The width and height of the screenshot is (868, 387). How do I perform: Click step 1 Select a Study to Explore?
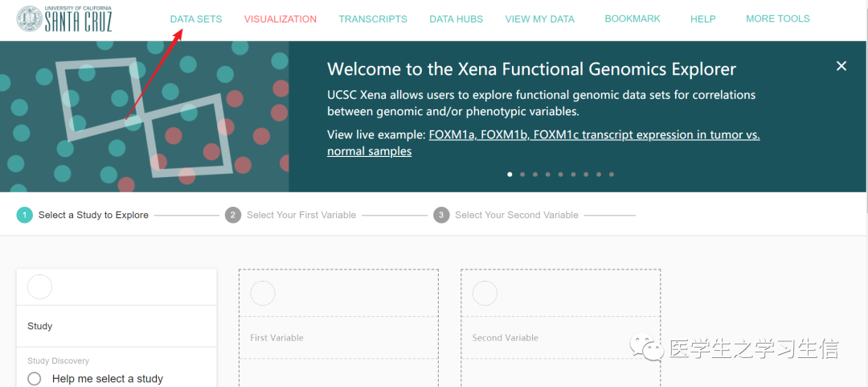83,215
